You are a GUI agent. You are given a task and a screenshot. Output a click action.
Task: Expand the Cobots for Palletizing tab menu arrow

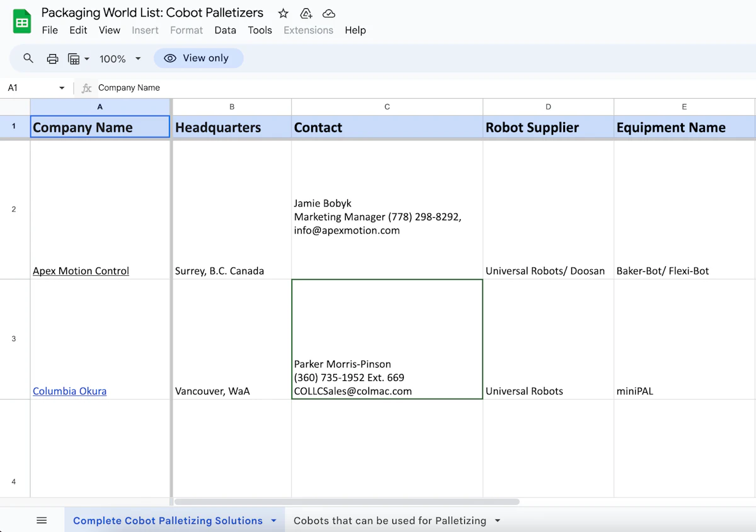(498, 521)
